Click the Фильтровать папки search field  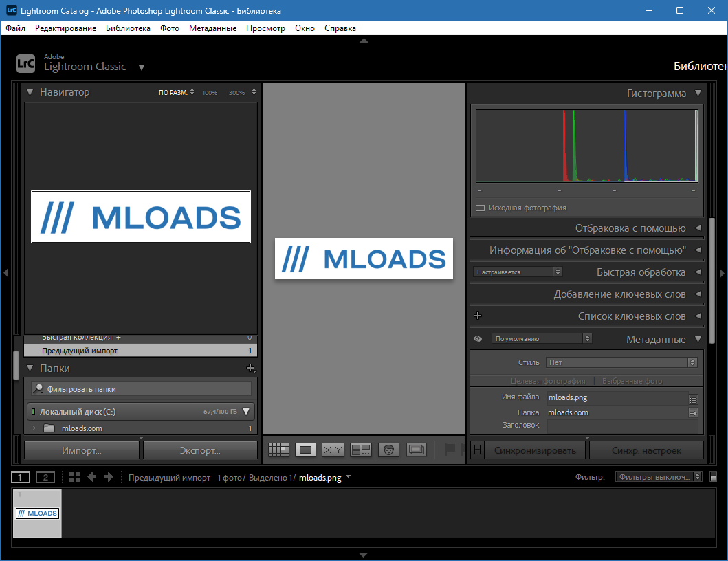(x=141, y=388)
